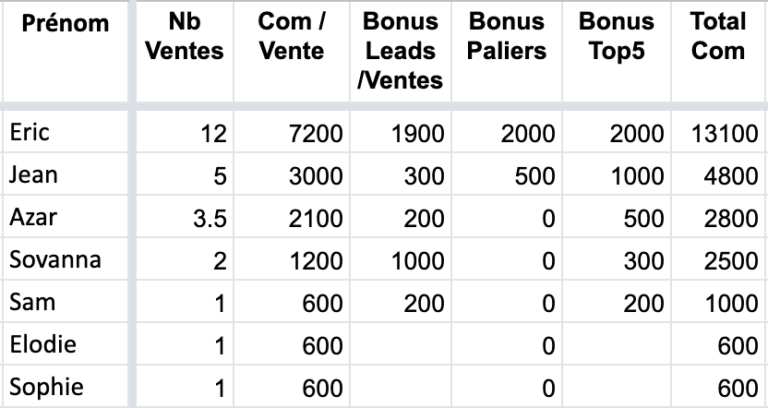The image size is (768, 408).
Task: Select the Bonus Paliers column header
Action: [x=506, y=51]
